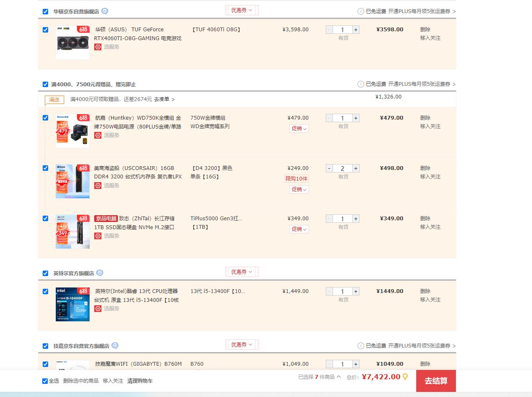Delete the ASUS RTX4060TI item
This screenshot has height=397, width=532.
[425, 30]
